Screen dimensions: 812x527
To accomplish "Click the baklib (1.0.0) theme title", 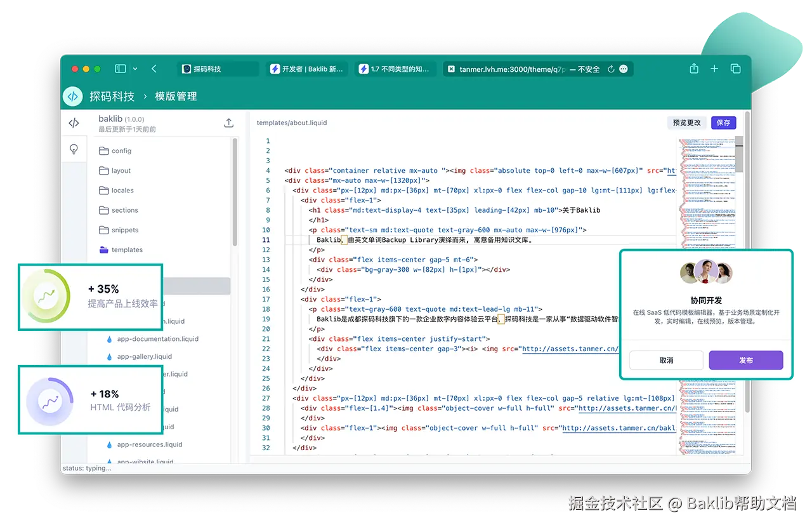I will pos(121,119).
